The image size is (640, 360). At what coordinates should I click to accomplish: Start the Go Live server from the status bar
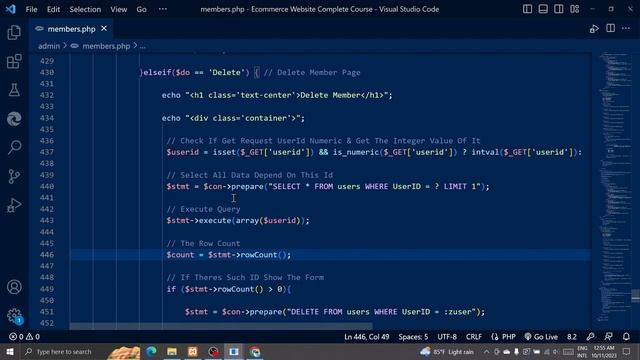pos(541,337)
